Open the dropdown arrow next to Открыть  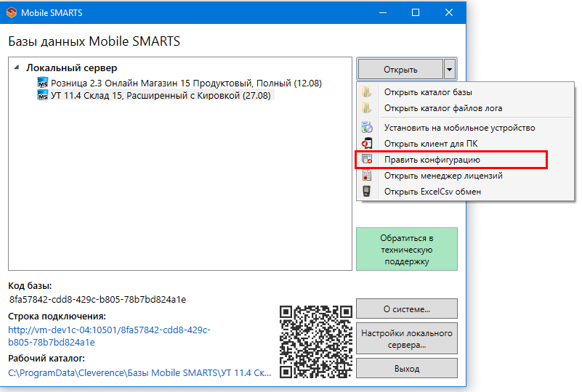pyautogui.click(x=450, y=70)
